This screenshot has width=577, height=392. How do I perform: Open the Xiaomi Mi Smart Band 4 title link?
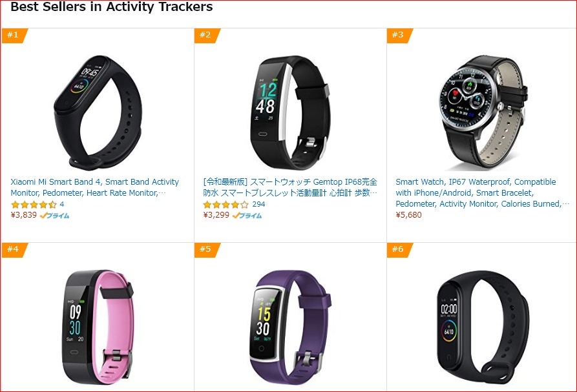tap(94, 187)
